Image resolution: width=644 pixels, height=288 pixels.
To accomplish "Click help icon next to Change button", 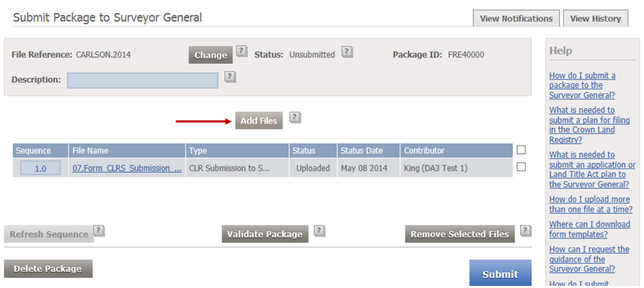I will click(241, 52).
